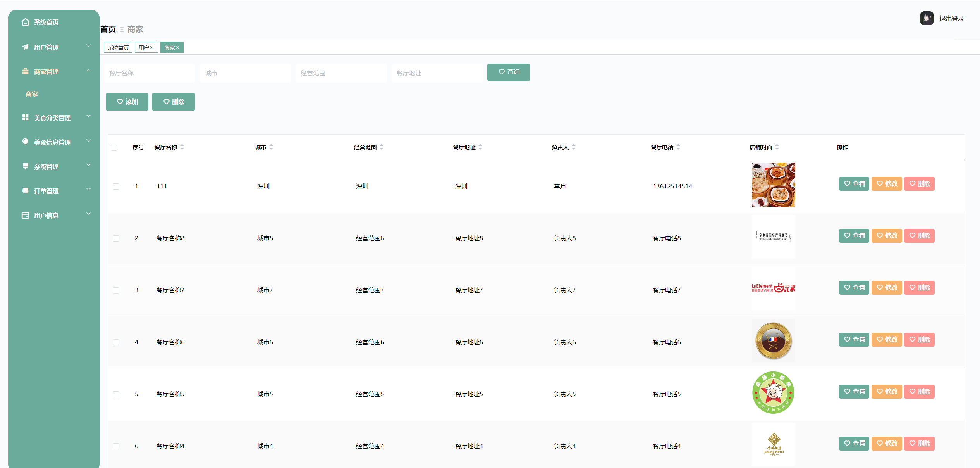Open the dim sum cover thumbnail of row 1
The width and height of the screenshot is (980, 468).
(773, 185)
